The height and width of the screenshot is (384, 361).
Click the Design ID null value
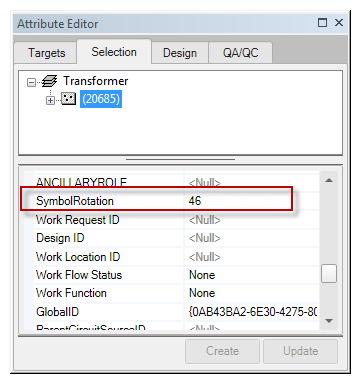[x=204, y=238]
